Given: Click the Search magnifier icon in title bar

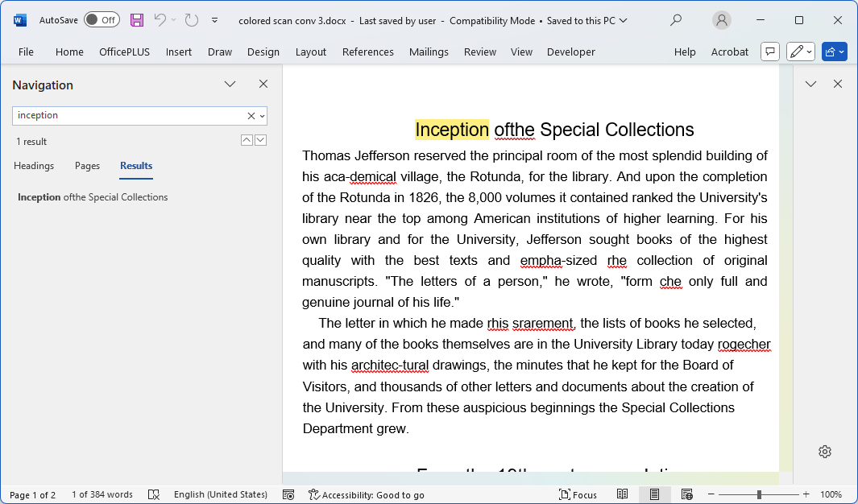Looking at the screenshot, I should click(677, 20).
